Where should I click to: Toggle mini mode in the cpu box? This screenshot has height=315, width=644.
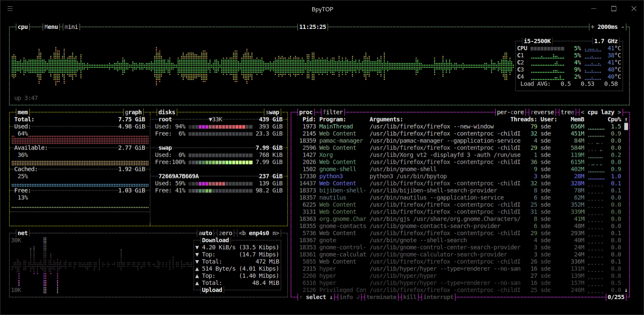tap(71, 27)
